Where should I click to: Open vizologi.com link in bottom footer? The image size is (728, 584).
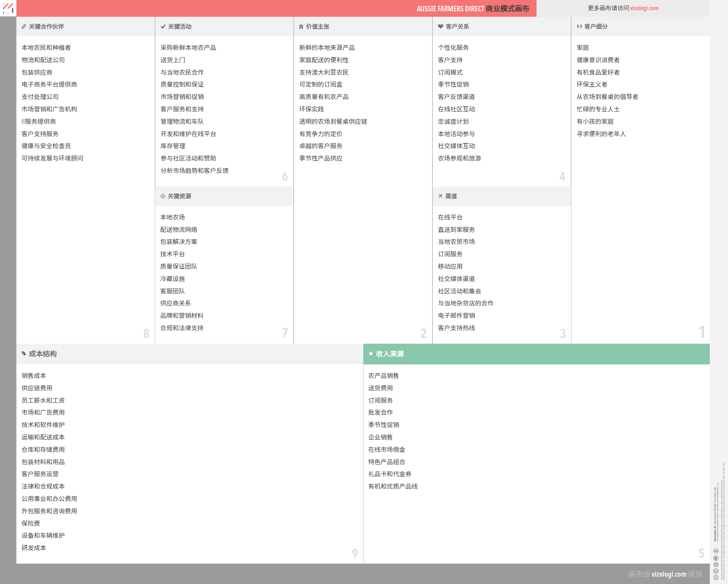[x=669, y=574]
